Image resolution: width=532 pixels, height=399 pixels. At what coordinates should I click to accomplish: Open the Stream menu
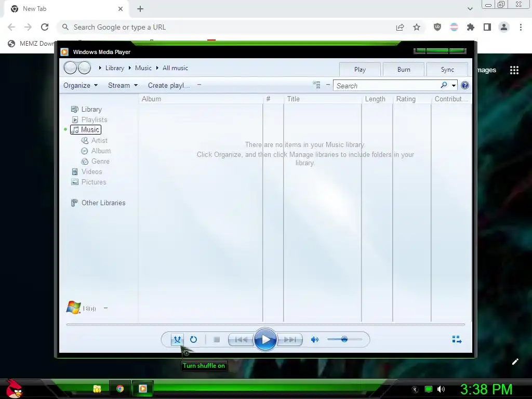[x=123, y=86]
